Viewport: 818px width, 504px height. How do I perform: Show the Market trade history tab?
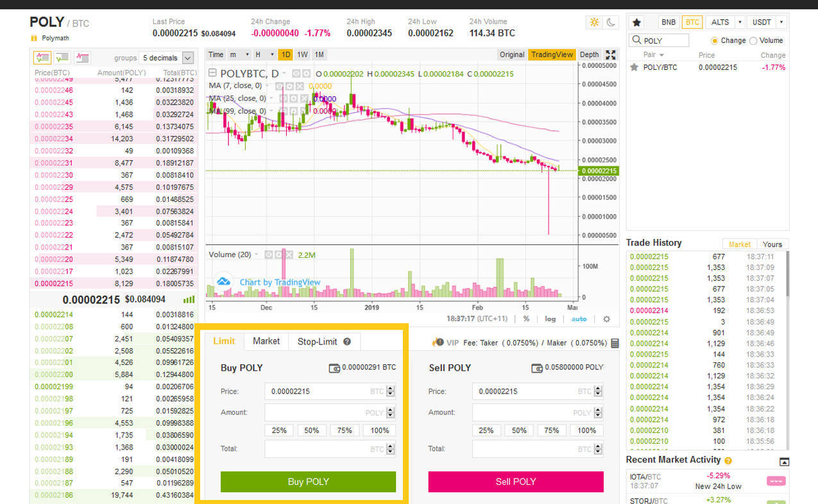click(x=740, y=244)
